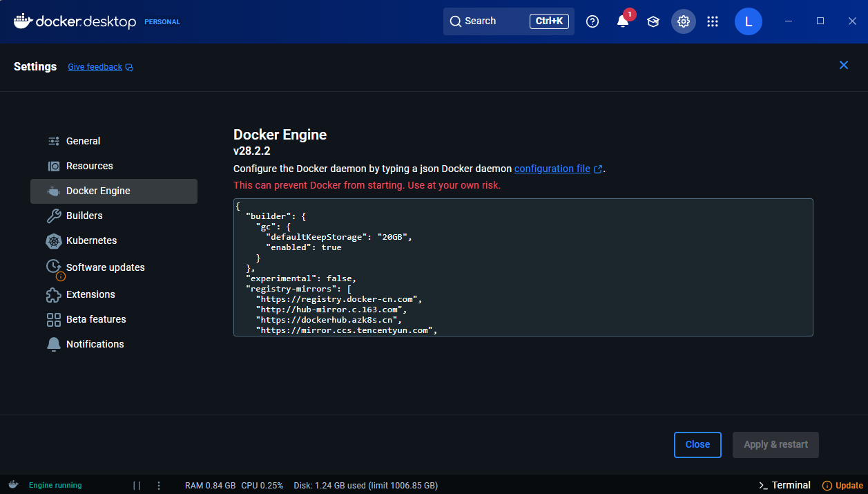The height and width of the screenshot is (494, 868).
Task: Click the external link icon after configuration file
Action: (x=598, y=169)
